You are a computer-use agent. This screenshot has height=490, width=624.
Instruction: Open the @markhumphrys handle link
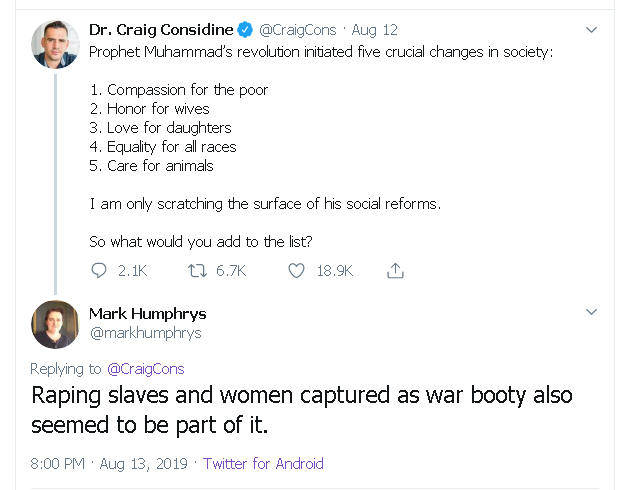(145, 333)
